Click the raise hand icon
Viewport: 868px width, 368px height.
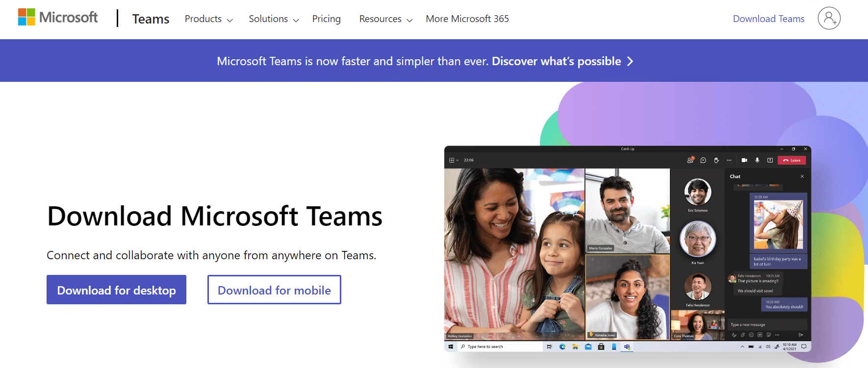coord(716,160)
